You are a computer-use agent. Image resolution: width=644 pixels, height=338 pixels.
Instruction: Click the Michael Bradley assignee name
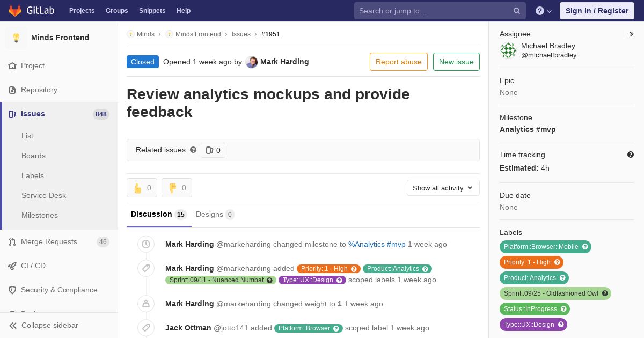point(548,46)
